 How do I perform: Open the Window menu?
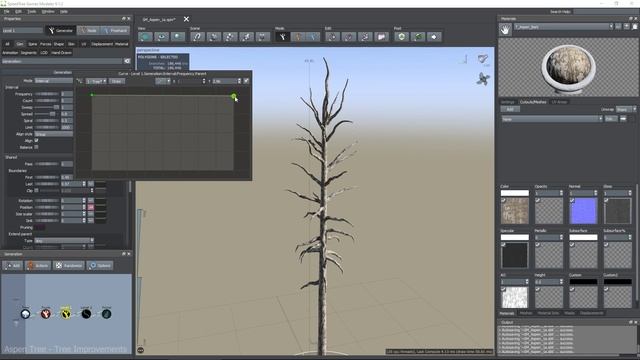click(x=48, y=11)
